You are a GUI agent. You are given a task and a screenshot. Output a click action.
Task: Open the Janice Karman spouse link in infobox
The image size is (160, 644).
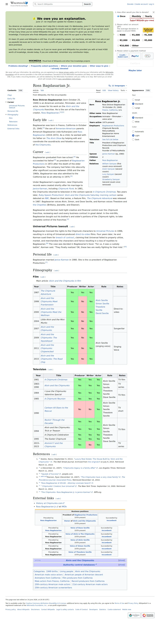[109, 154]
